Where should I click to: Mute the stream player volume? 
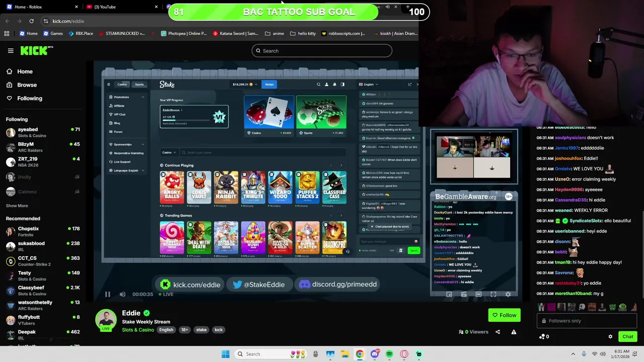[122, 294]
